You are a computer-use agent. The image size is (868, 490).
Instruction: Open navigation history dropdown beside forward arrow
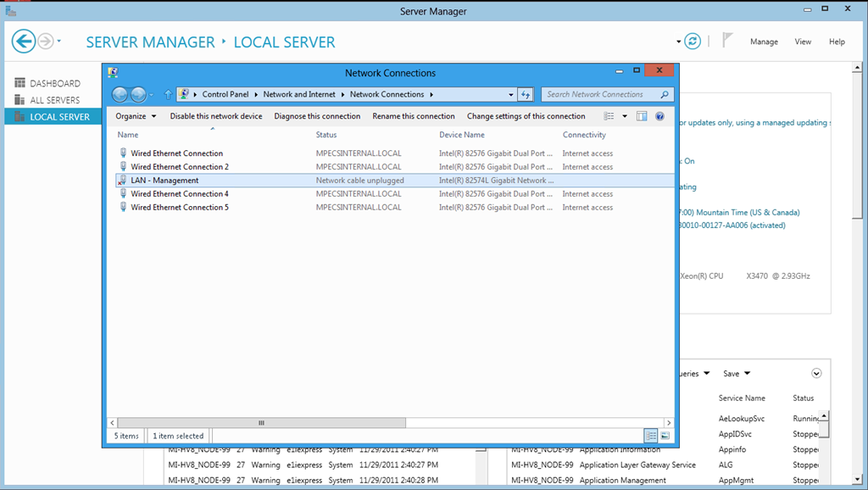(x=58, y=41)
